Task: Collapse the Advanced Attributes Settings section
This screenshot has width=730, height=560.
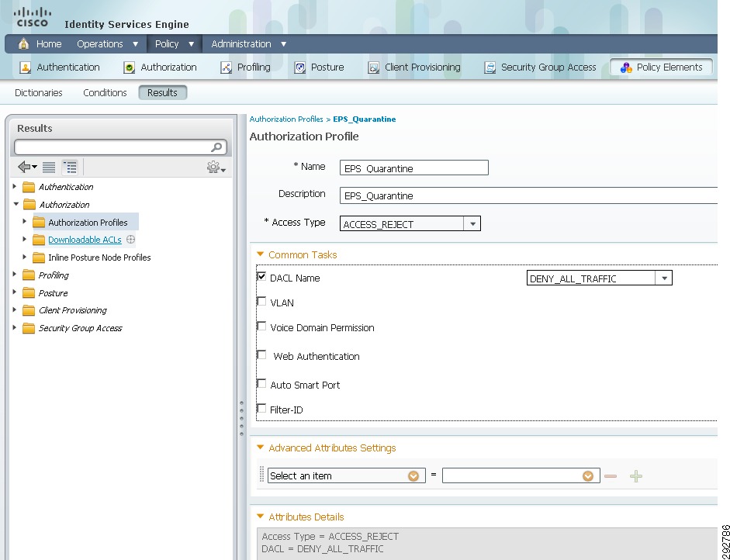Action: 261,448
